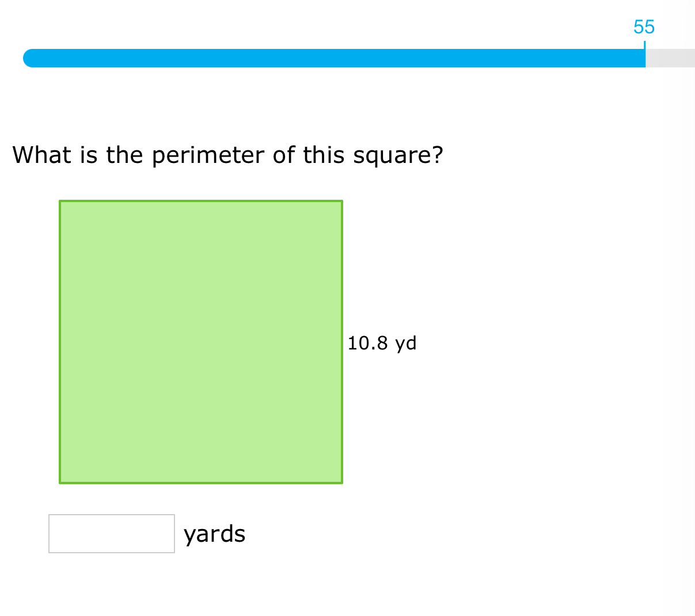
Task: Click the top-left corner of the square
Action: [60, 201]
